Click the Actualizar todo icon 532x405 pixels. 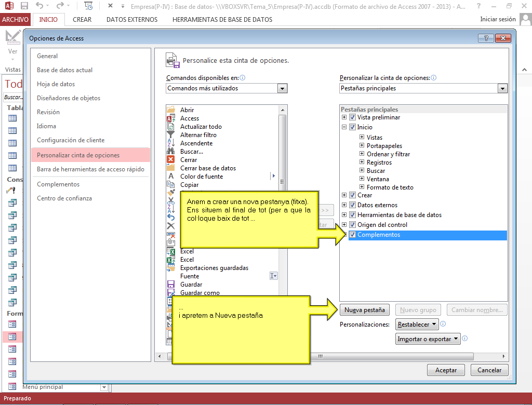pos(171,126)
